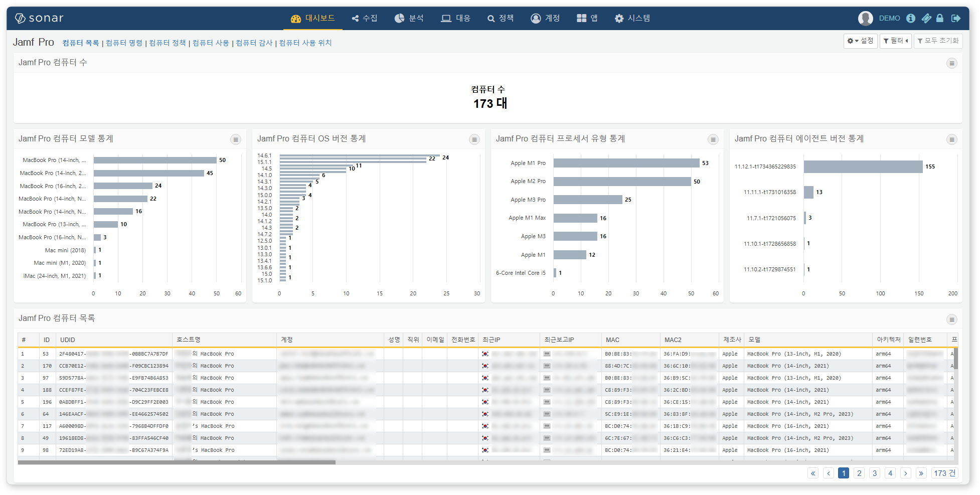The height and width of the screenshot is (495, 980).
Task: Open the info icon in header
Action: pyautogui.click(x=911, y=19)
